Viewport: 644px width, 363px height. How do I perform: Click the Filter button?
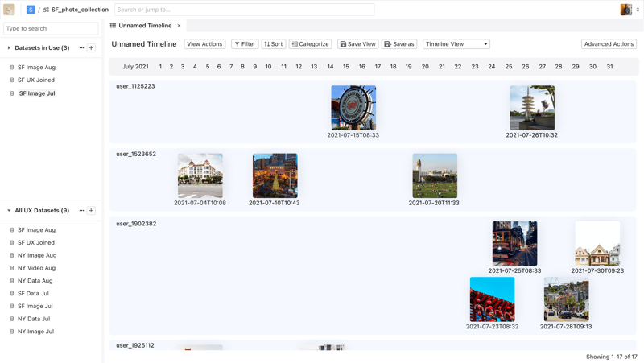pos(245,44)
